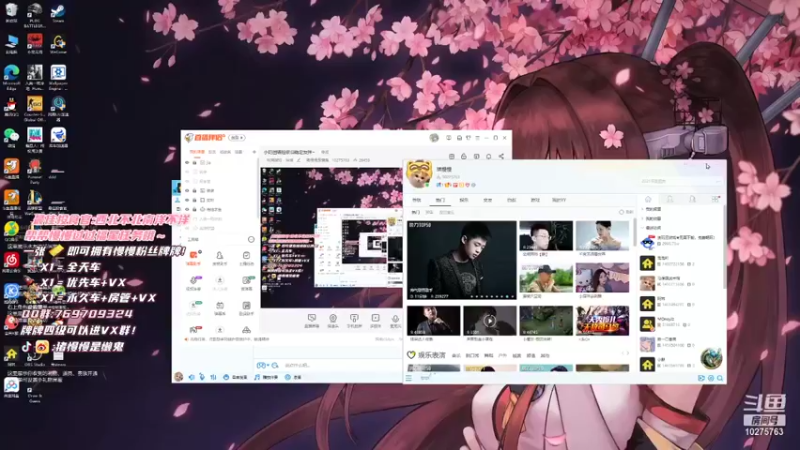
Task: Add a new scene with the plus button
Action: 254,152
